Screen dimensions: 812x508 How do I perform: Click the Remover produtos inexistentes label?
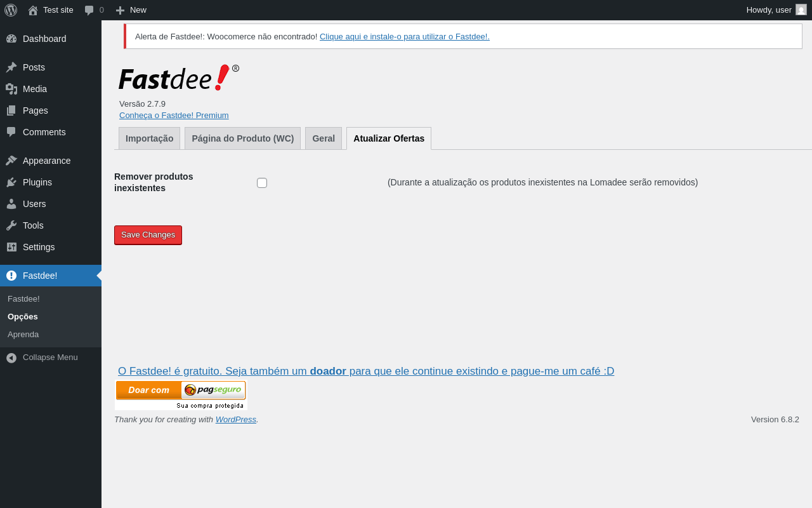pos(154,182)
